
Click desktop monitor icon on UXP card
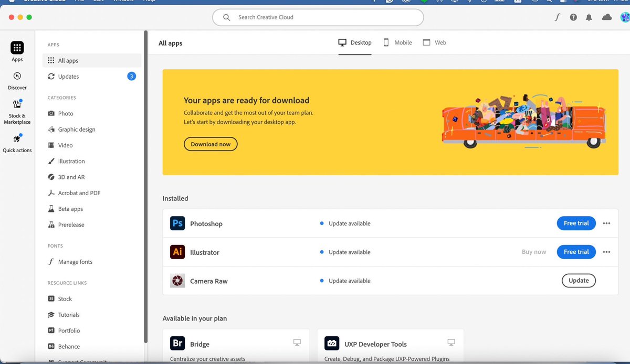pos(451,342)
